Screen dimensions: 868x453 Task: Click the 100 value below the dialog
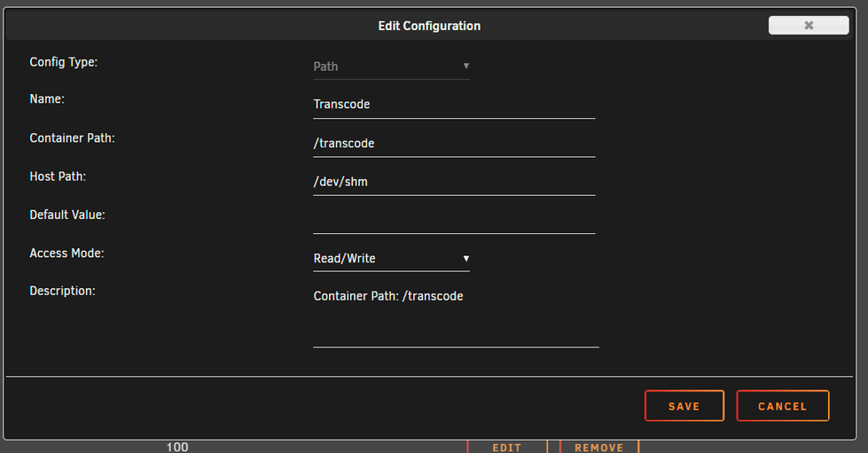point(177,447)
